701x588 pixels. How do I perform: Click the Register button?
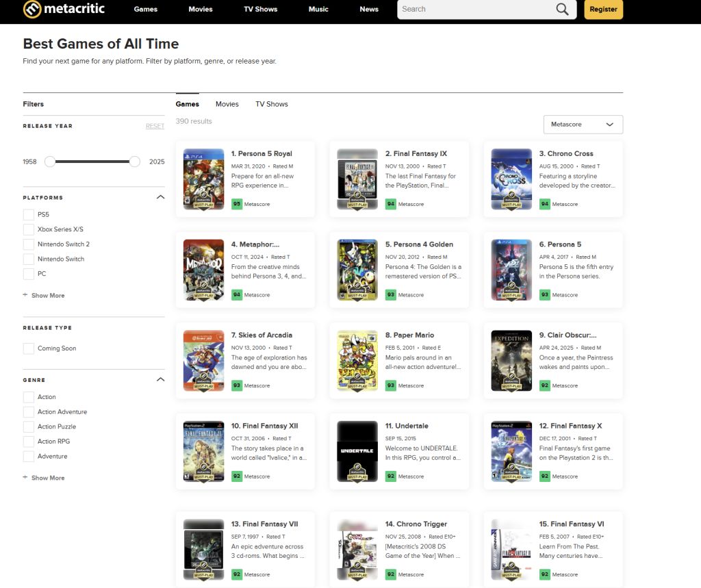603,10
